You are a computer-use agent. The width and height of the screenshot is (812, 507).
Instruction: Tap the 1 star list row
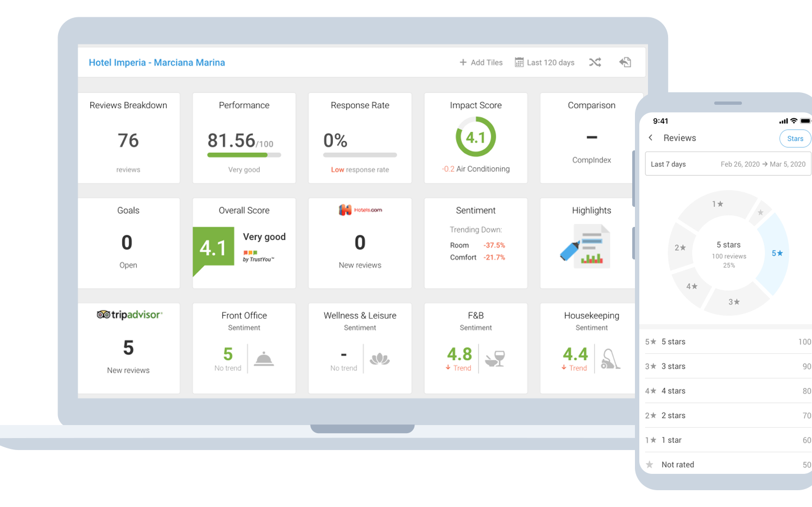click(728, 440)
